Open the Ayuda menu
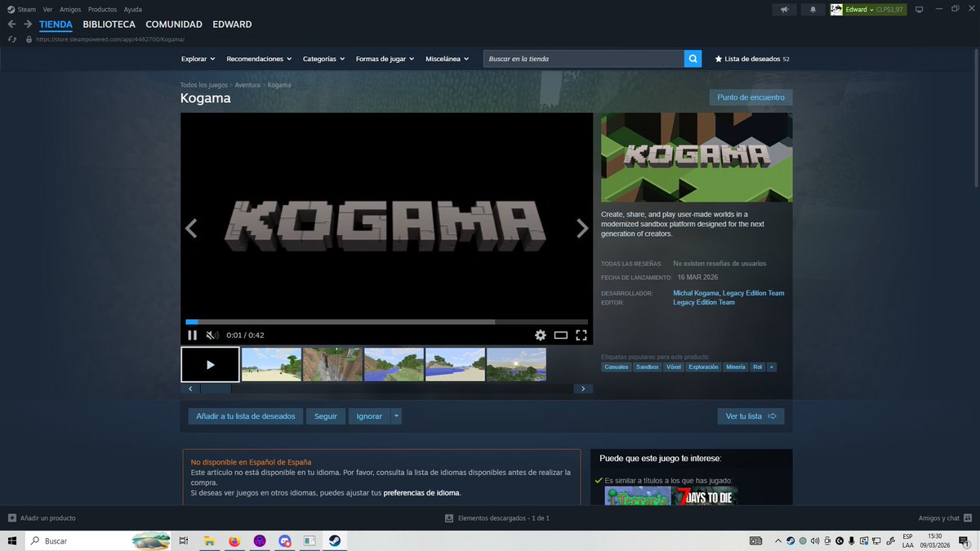The image size is (980, 551). (132, 9)
